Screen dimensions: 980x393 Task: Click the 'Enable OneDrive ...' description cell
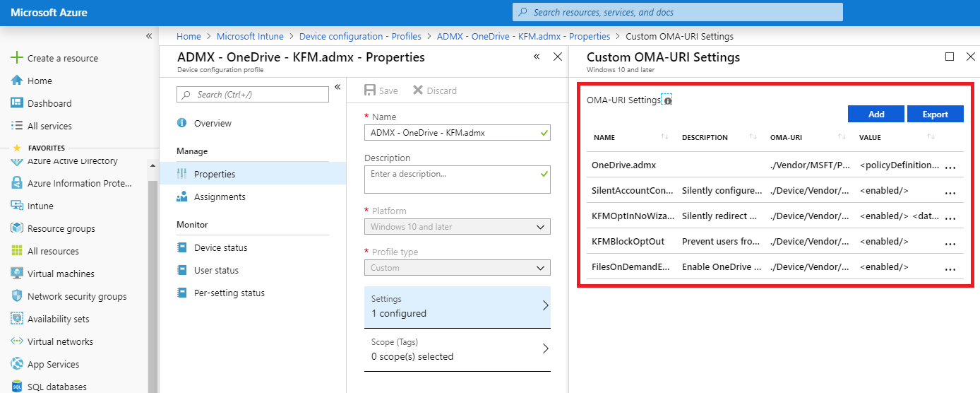(x=722, y=267)
